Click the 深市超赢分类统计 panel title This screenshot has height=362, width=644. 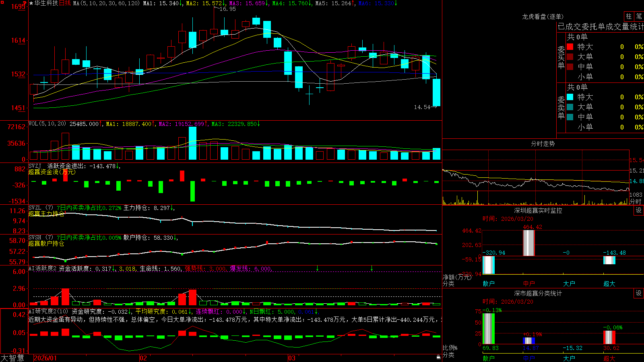click(538, 293)
